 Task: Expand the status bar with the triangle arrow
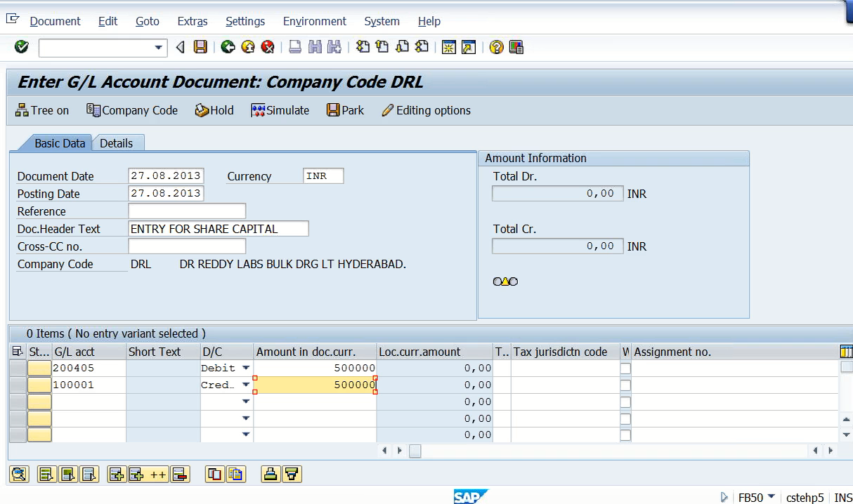[x=724, y=497]
